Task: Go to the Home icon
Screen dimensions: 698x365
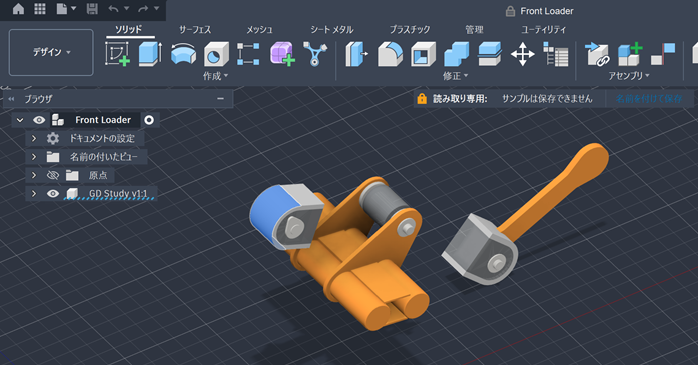Action: point(18,9)
